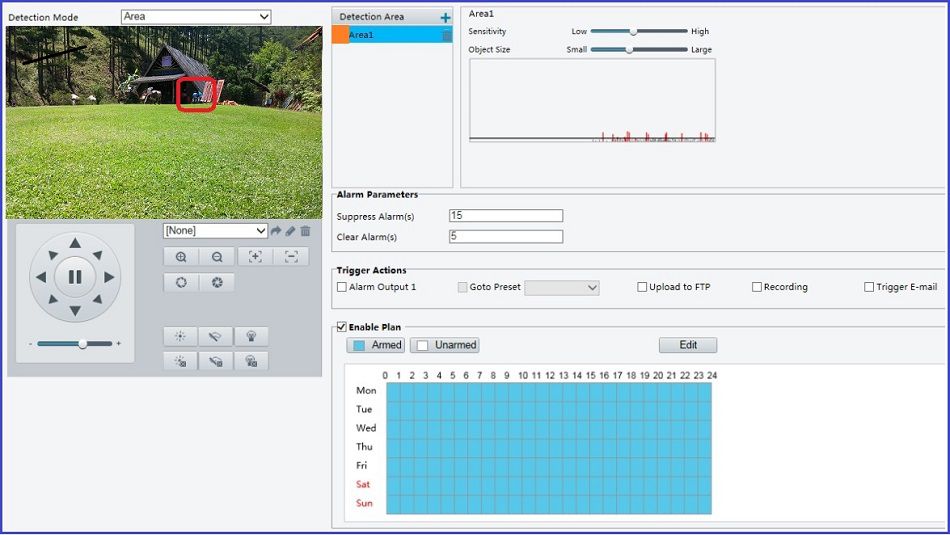Delete preset with trash icon

click(305, 231)
